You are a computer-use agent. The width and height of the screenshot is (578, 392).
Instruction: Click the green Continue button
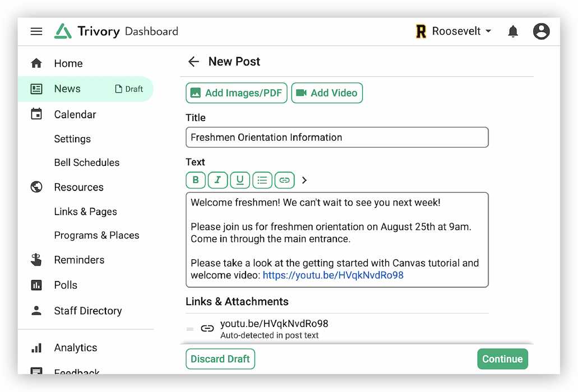coord(502,359)
